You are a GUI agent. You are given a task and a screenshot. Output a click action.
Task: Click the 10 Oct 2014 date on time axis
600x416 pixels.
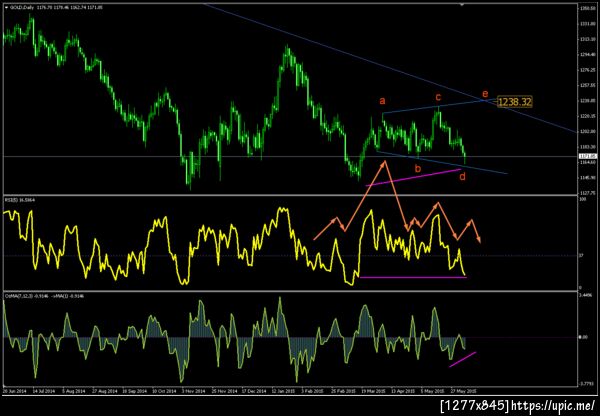[x=164, y=391]
